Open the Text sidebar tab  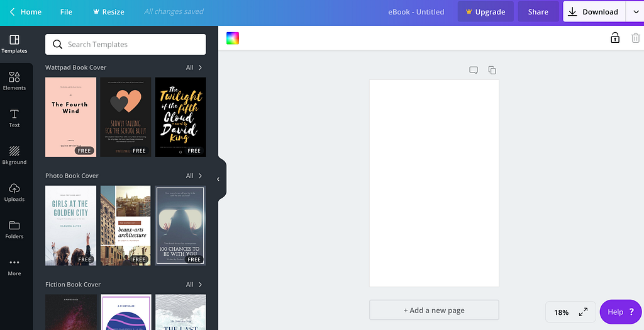pos(14,118)
